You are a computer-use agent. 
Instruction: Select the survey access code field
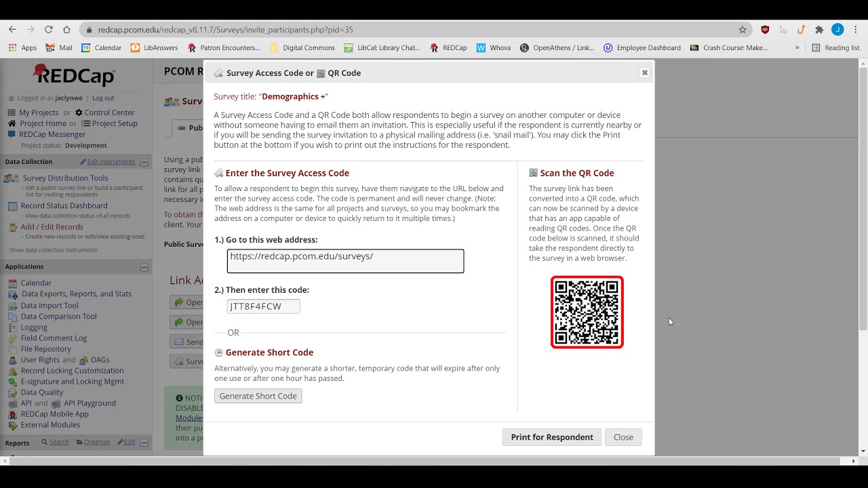(x=263, y=306)
